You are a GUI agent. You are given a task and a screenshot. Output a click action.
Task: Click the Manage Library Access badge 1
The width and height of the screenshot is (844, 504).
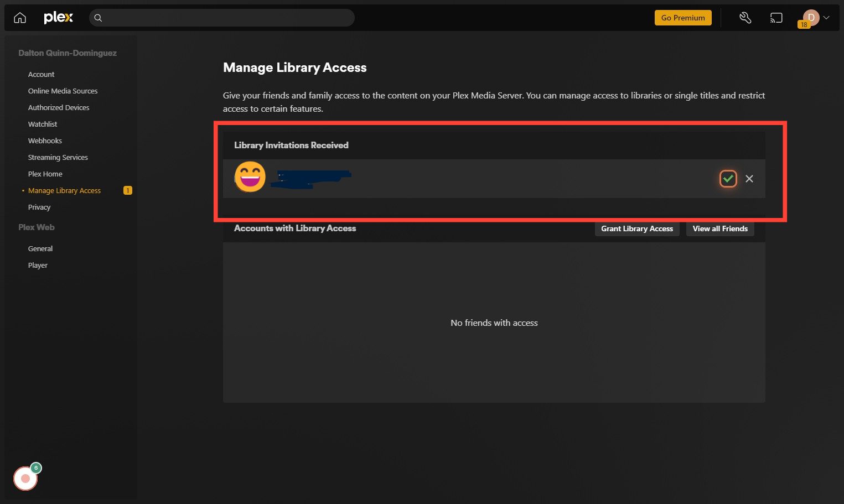[x=128, y=190]
